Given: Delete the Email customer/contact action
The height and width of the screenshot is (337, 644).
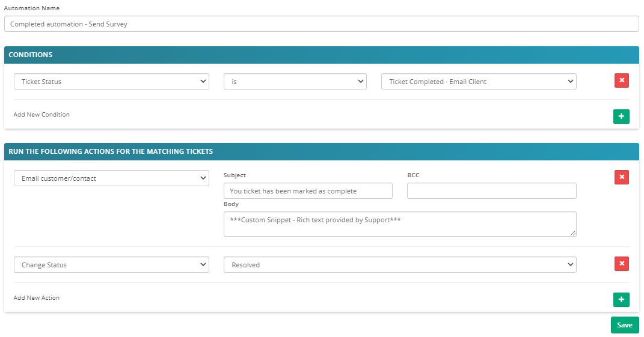Looking at the screenshot, I should point(621,177).
